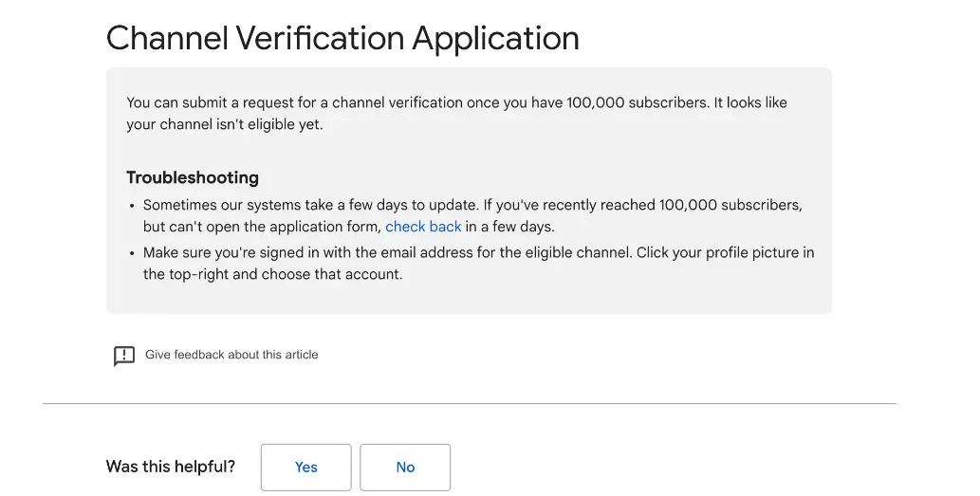Click the 'Channel Verification Application' heading
This screenshot has height=496, width=980.
(x=342, y=38)
